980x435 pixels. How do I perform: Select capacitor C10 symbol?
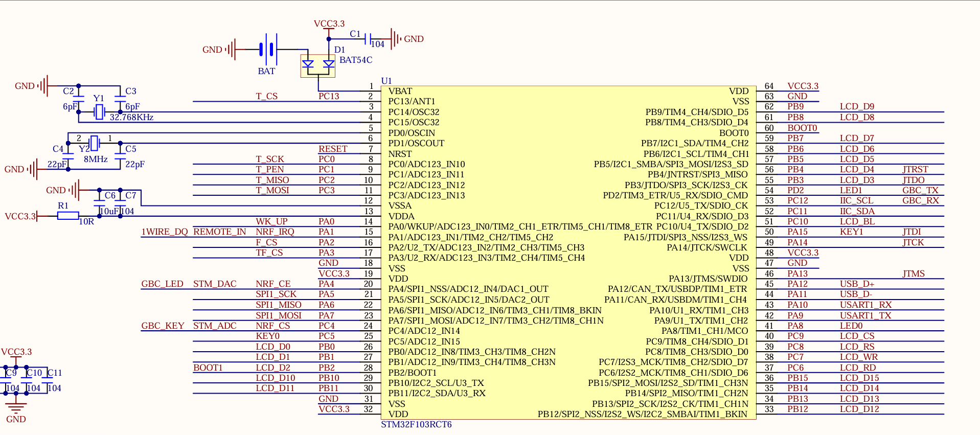point(27,380)
